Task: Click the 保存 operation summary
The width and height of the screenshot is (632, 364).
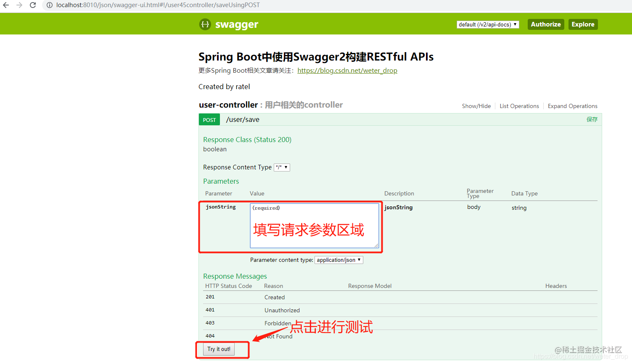Action: (592, 119)
